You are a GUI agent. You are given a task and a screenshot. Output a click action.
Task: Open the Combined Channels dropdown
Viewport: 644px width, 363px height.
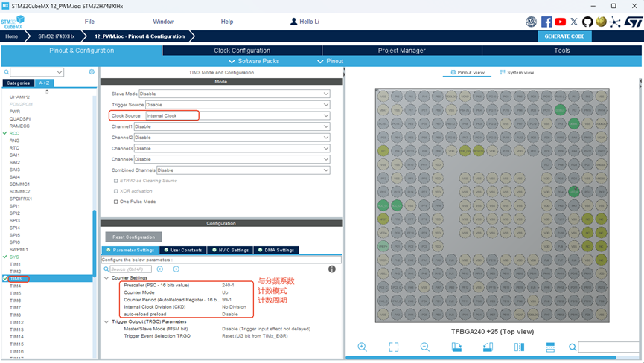point(243,170)
